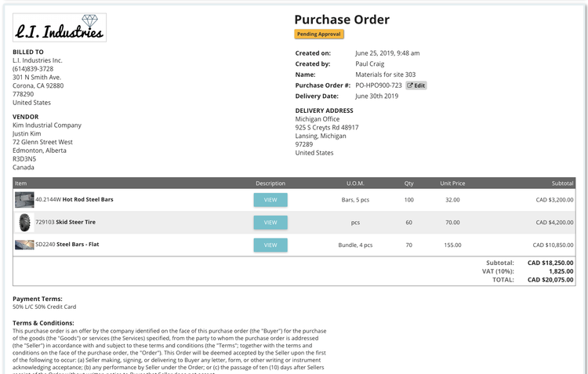
Task: Open the Steel Bars - Flat thumbnail image
Action: [x=24, y=245]
